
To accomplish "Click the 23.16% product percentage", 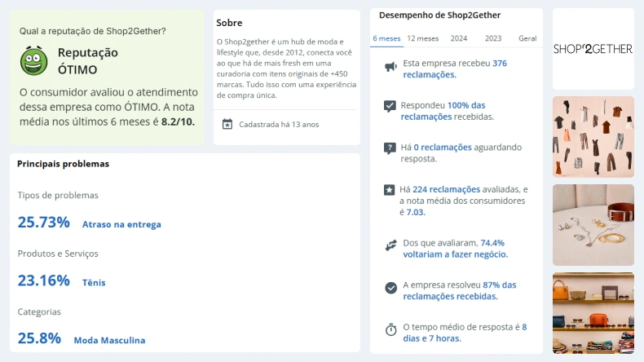I will (43, 280).
